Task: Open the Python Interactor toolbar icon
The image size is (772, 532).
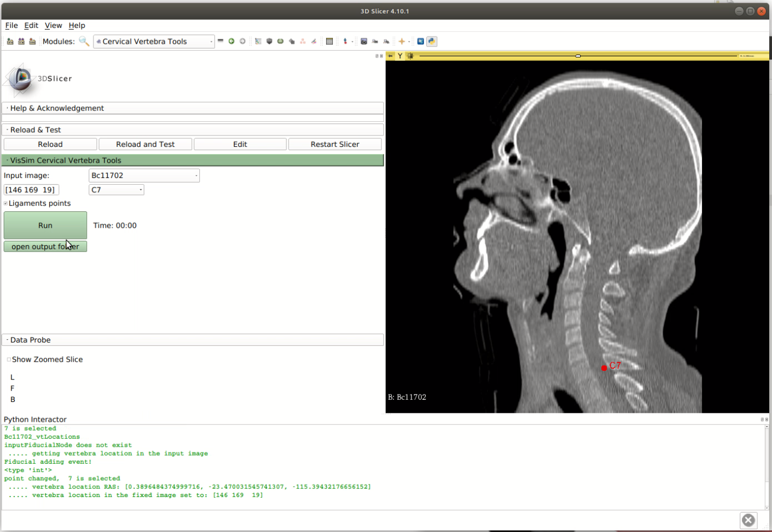Action: pyautogui.click(x=432, y=42)
